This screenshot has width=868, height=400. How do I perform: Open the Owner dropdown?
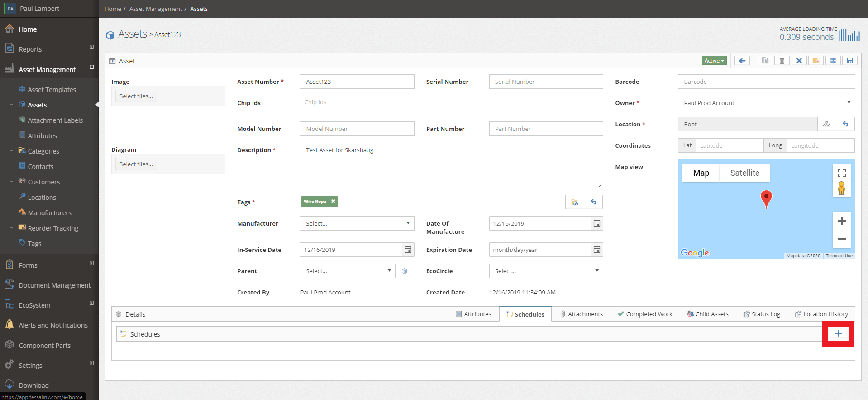(x=766, y=103)
